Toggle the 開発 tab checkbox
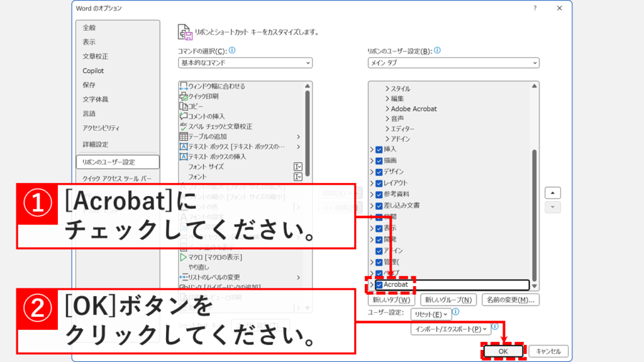The height and width of the screenshot is (362, 644). click(379, 239)
